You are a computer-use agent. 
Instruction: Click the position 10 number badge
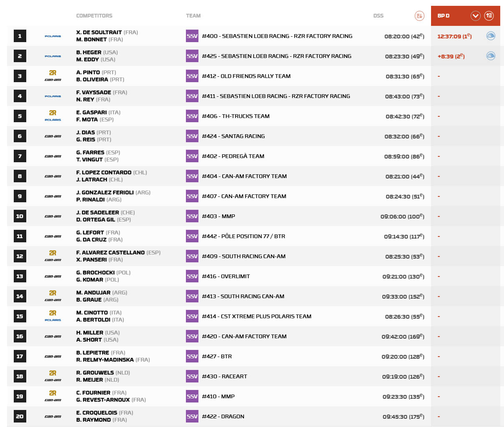pyautogui.click(x=20, y=216)
